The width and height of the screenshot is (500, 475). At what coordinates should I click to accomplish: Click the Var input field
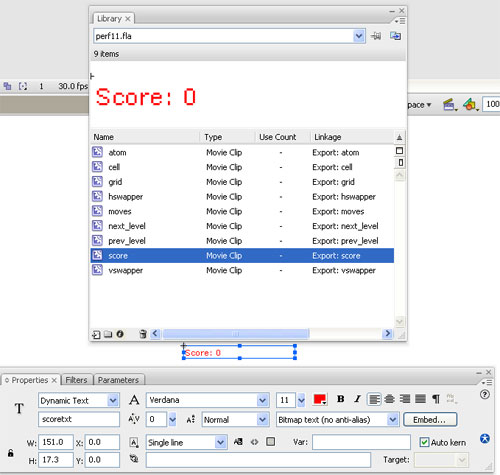click(x=361, y=442)
